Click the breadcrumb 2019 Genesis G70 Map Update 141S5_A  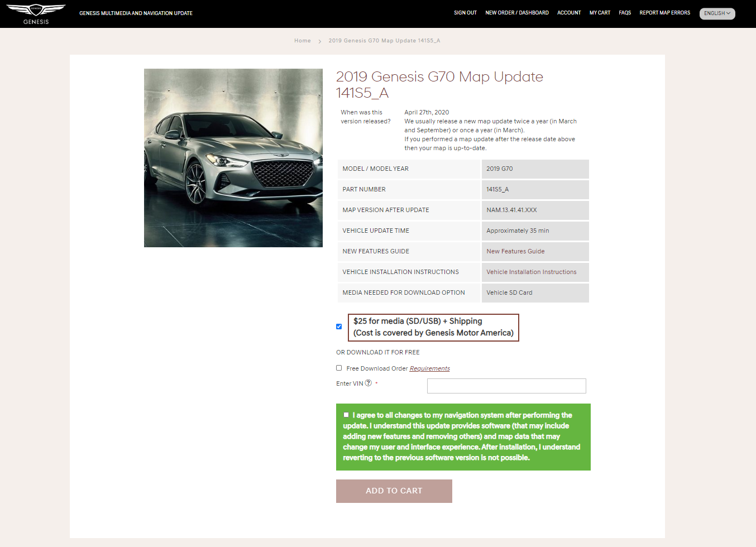point(384,41)
